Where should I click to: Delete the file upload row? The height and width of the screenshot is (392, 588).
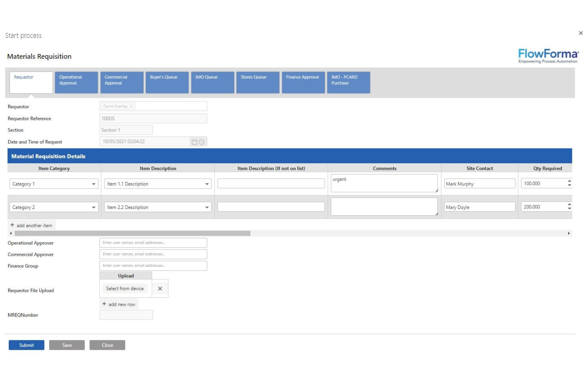pyautogui.click(x=160, y=289)
